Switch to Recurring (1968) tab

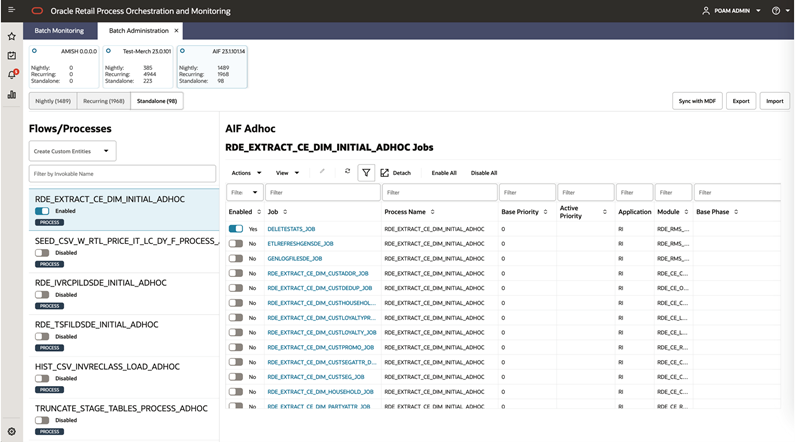(x=104, y=101)
